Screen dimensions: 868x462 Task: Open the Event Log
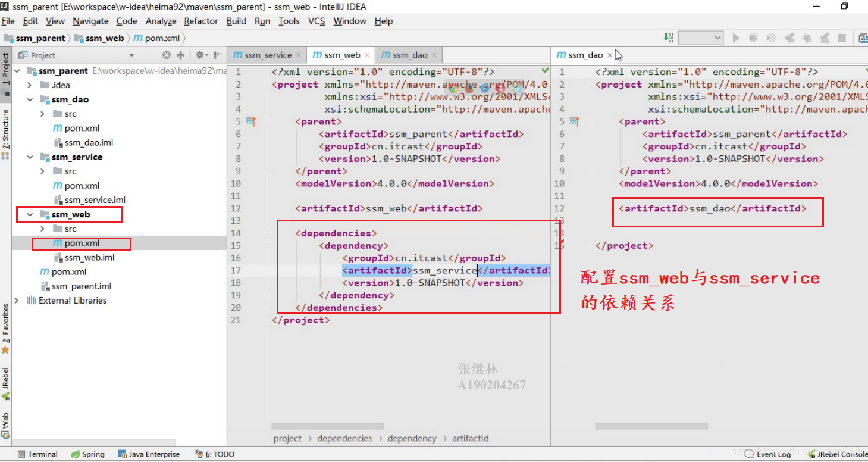click(x=768, y=454)
